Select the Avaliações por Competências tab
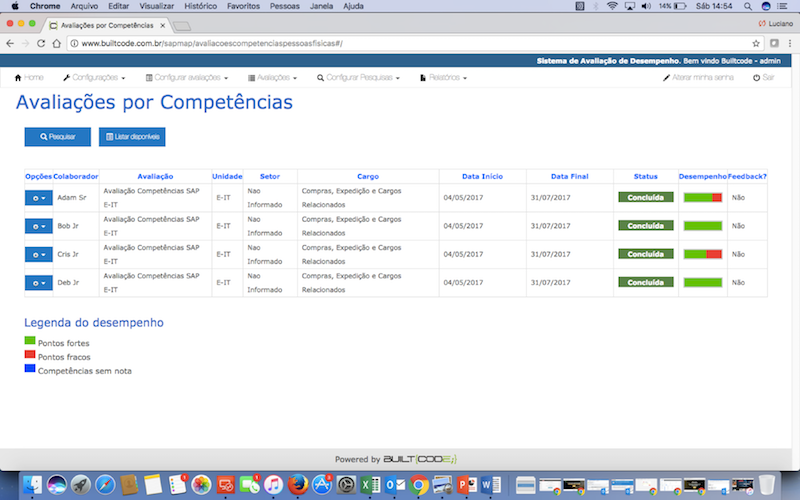800x500 pixels. coord(107,25)
